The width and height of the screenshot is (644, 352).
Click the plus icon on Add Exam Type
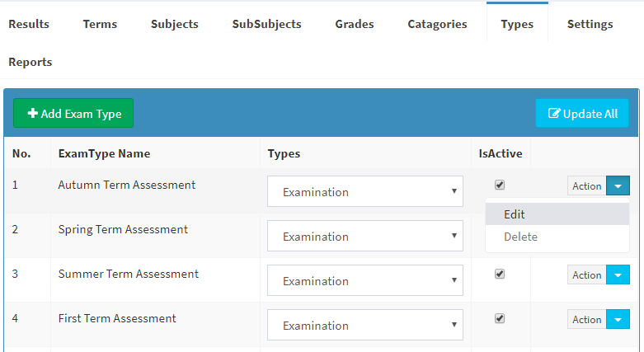[32, 113]
